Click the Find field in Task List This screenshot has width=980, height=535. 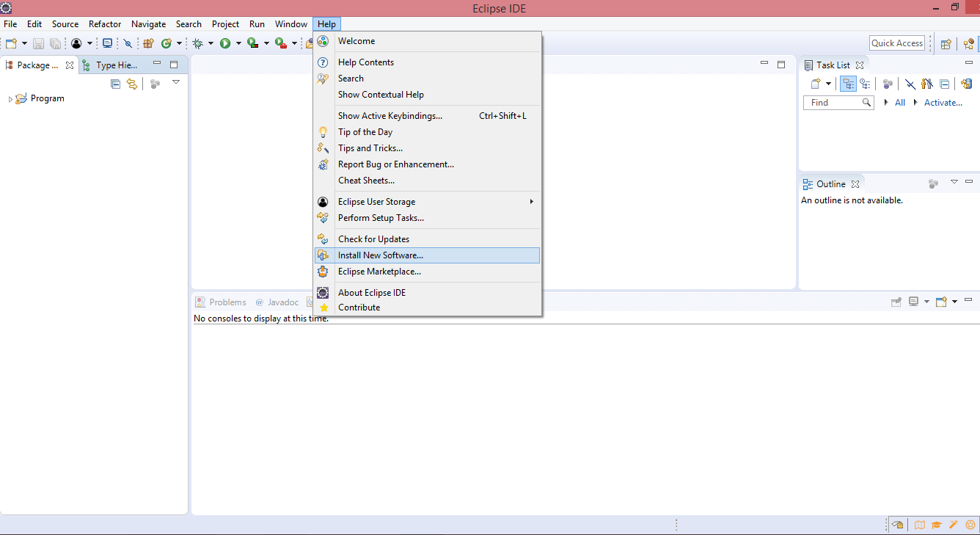[838, 103]
